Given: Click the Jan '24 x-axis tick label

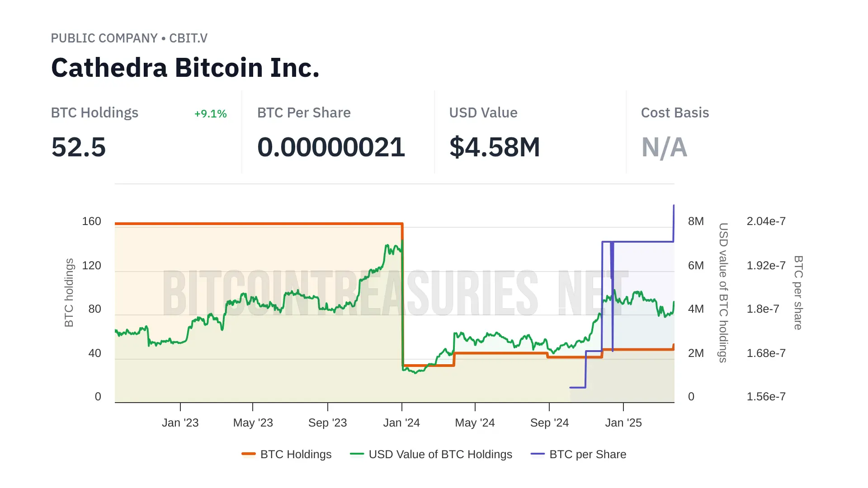Looking at the screenshot, I should [401, 423].
